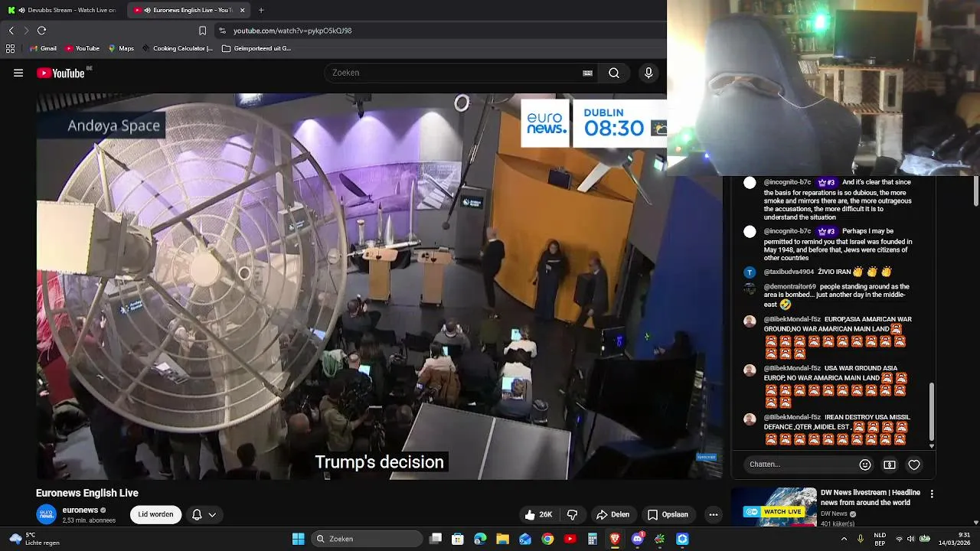Start voice search with the microphone icon
980x551 pixels.
648,73
